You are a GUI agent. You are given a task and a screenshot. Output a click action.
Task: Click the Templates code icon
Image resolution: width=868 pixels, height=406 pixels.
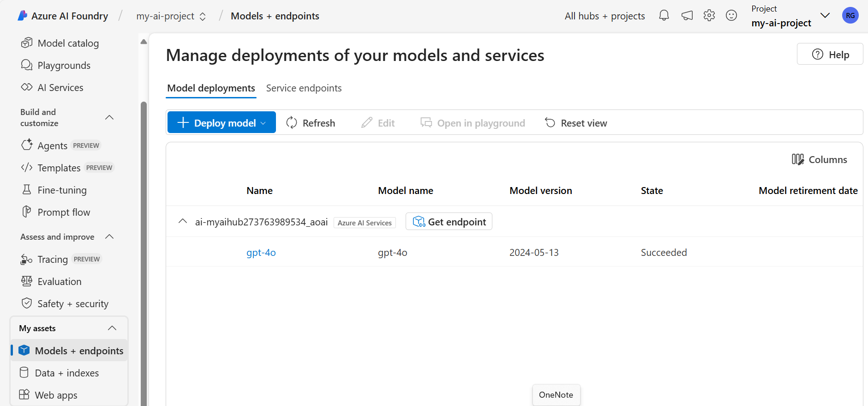tap(27, 167)
